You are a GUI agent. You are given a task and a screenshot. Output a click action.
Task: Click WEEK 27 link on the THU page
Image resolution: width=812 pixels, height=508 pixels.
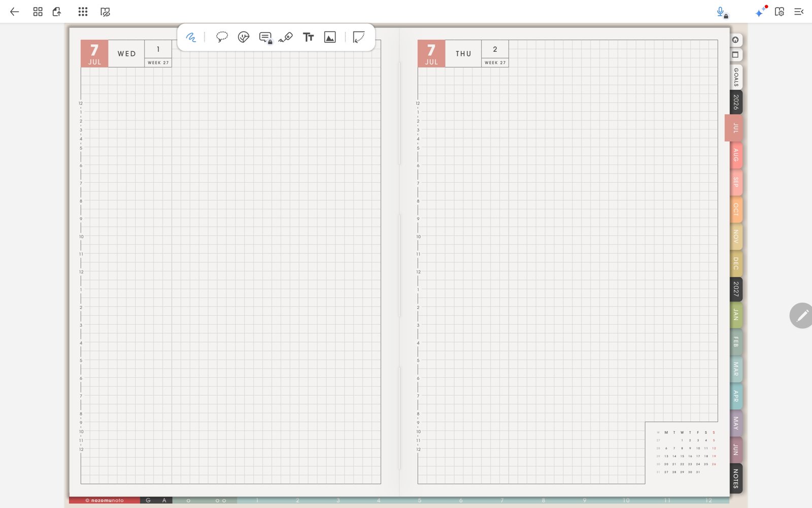(495, 62)
